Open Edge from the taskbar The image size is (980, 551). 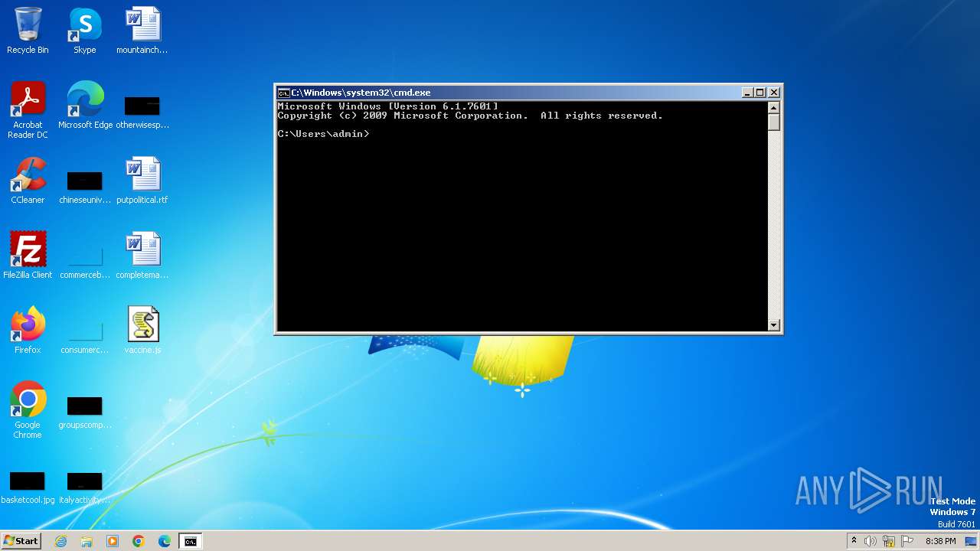coord(165,541)
